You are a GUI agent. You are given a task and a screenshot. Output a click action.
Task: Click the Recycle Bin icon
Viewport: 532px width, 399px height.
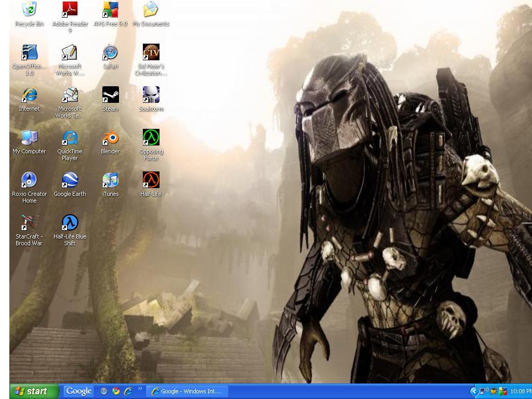[29, 10]
